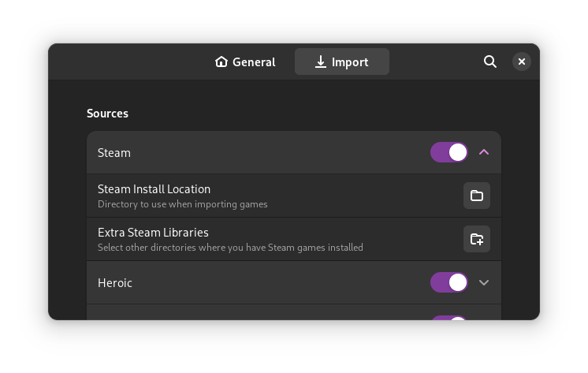
Task: Click 'Directory to use when importing games' subtitle
Action: (x=183, y=204)
